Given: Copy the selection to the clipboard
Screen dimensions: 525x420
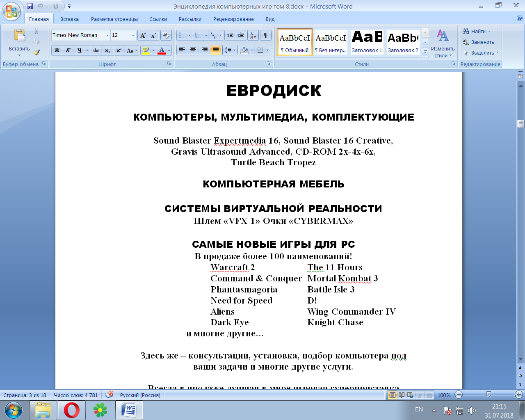Looking at the screenshot, I should tap(37, 42).
